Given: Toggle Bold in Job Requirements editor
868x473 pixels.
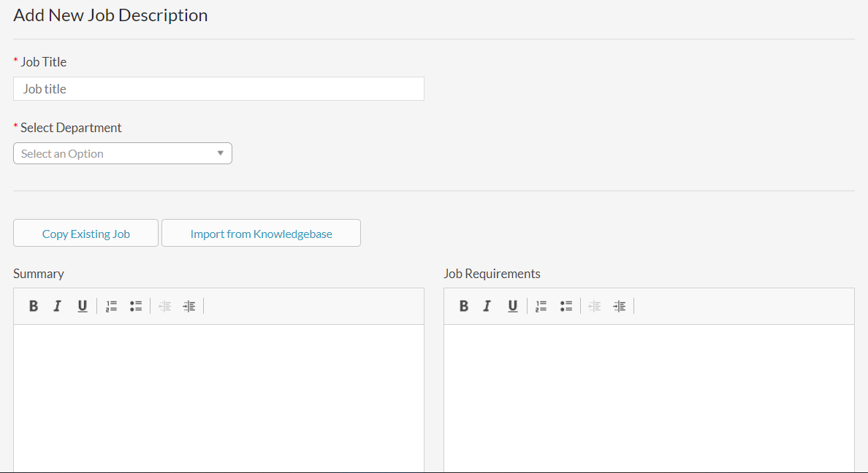Looking at the screenshot, I should click(x=464, y=306).
